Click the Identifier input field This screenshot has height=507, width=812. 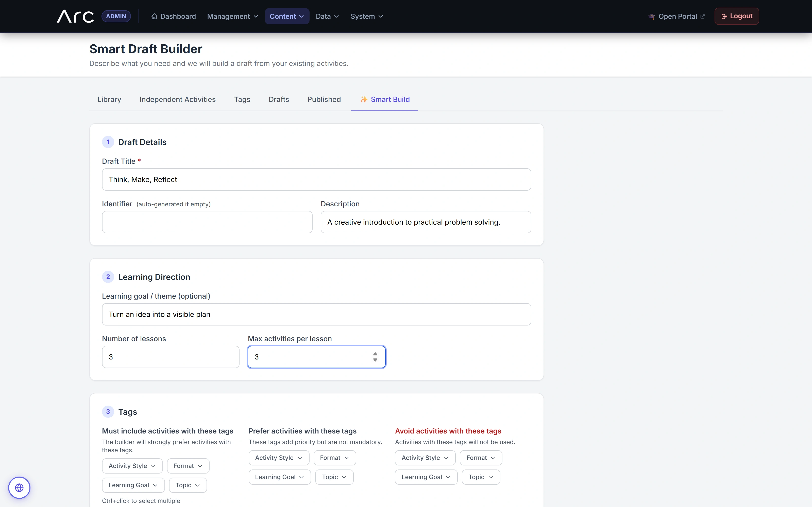pos(207,222)
